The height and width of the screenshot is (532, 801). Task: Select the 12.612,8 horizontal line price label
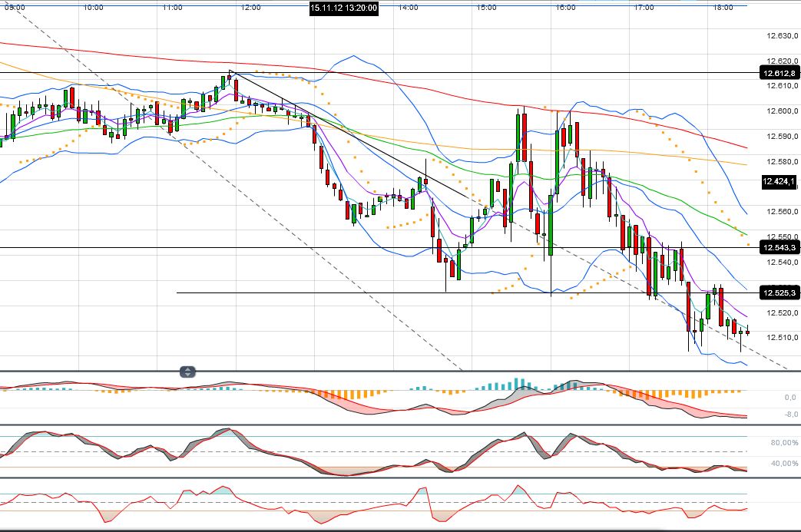[x=779, y=73]
